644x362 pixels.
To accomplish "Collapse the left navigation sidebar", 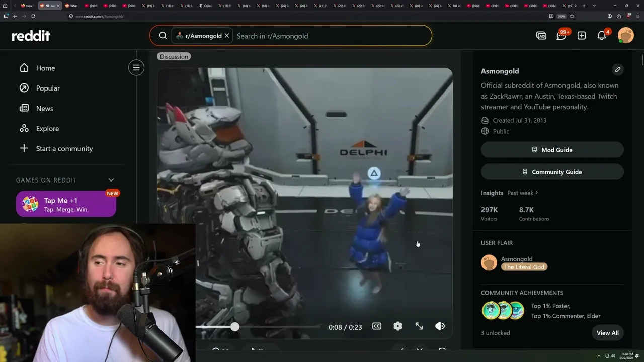I will click(x=136, y=68).
